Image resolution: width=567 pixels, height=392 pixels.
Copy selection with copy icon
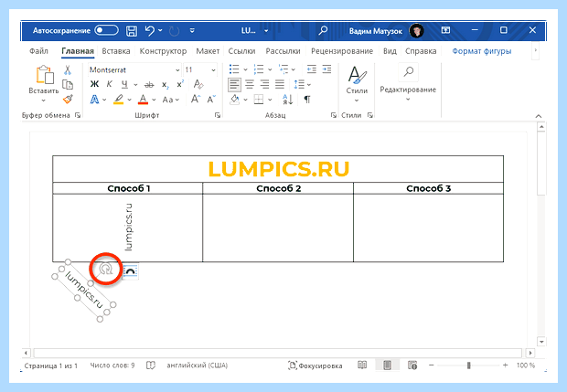click(68, 84)
